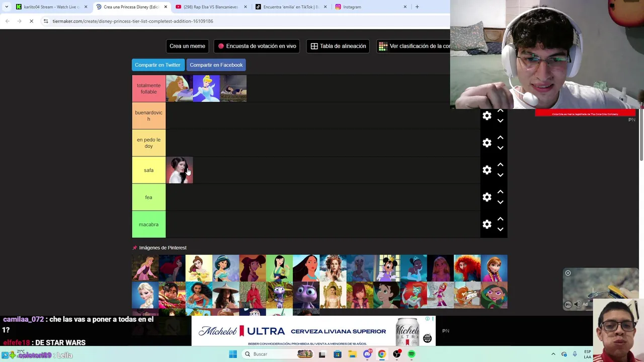Move the macabra tier up
Viewport: 644px width, 362px height.
[500, 219]
